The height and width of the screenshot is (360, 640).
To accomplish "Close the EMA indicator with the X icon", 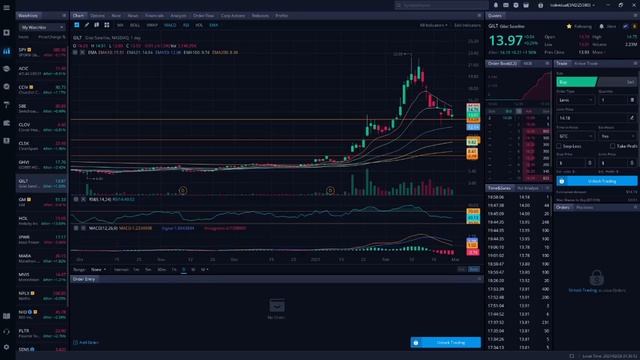I will (82, 52).
